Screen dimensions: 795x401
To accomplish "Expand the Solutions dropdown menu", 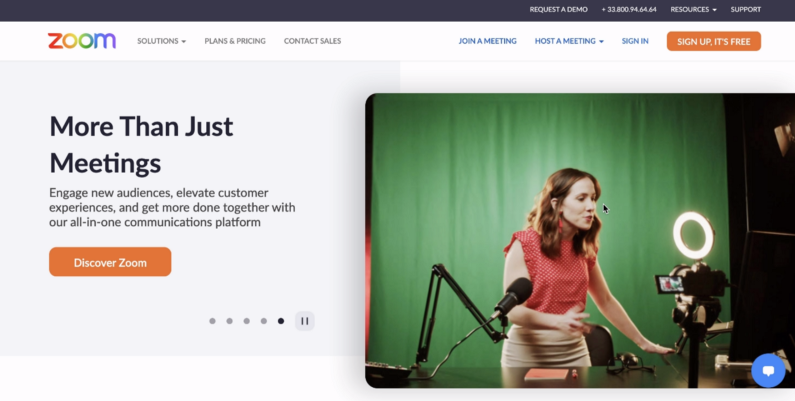I will (x=161, y=41).
